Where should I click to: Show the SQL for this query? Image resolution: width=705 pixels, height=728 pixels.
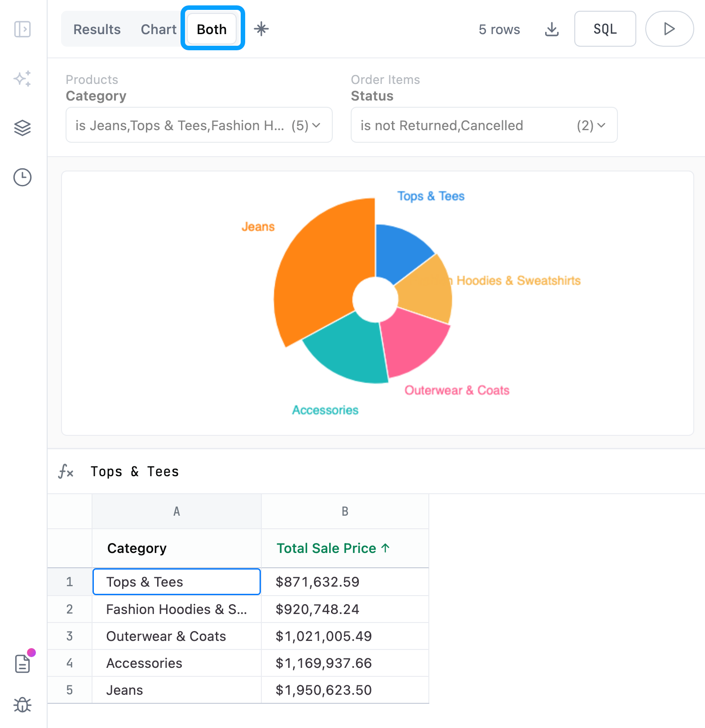(605, 29)
